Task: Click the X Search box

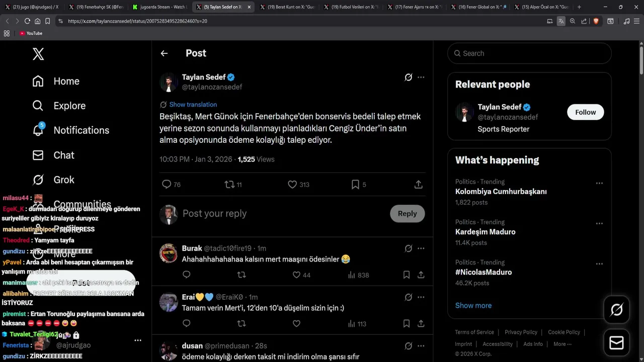Action: click(529, 53)
